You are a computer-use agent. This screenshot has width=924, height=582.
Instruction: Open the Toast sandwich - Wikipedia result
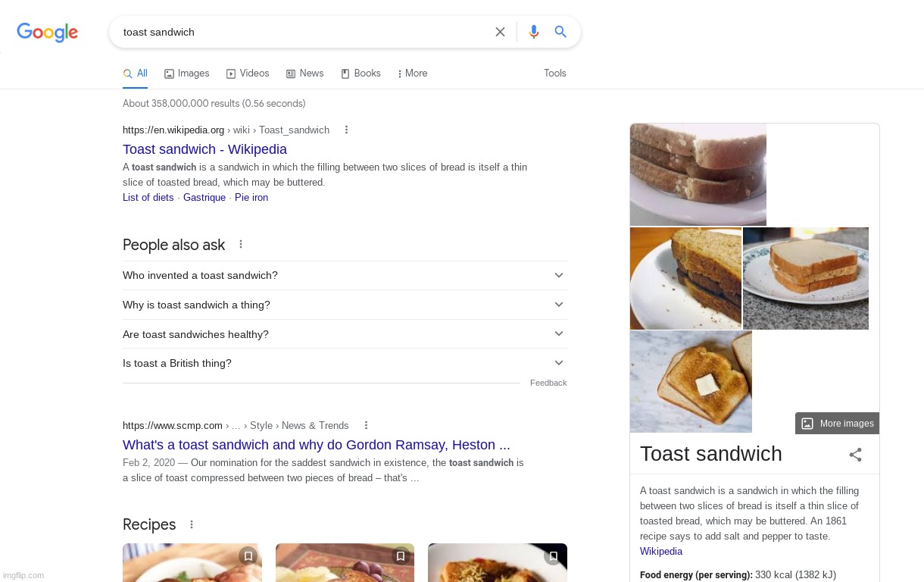[x=204, y=149]
